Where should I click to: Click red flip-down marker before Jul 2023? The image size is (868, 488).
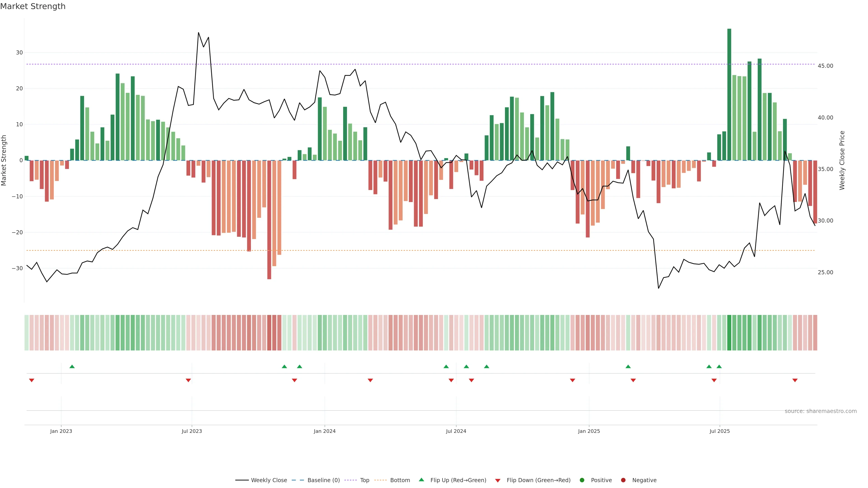[188, 380]
